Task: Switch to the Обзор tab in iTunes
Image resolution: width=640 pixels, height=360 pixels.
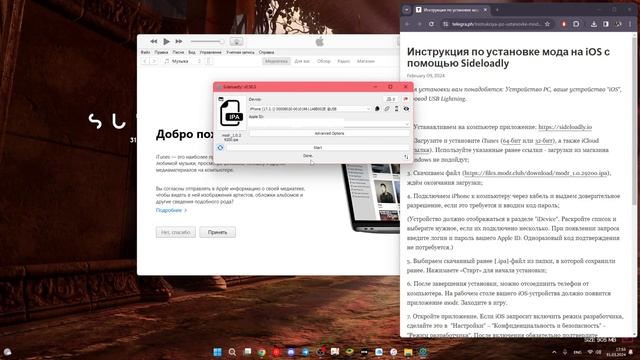Action: pos(324,61)
